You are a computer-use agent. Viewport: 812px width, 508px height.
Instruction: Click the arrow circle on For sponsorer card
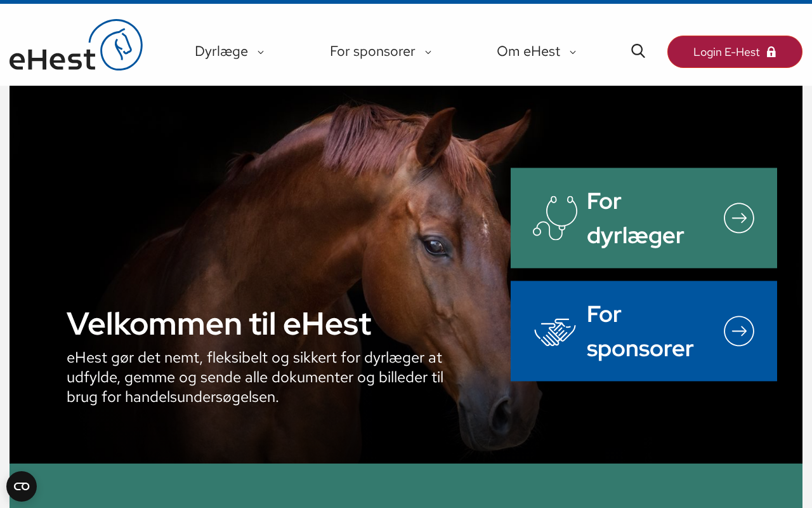point(739,331)
